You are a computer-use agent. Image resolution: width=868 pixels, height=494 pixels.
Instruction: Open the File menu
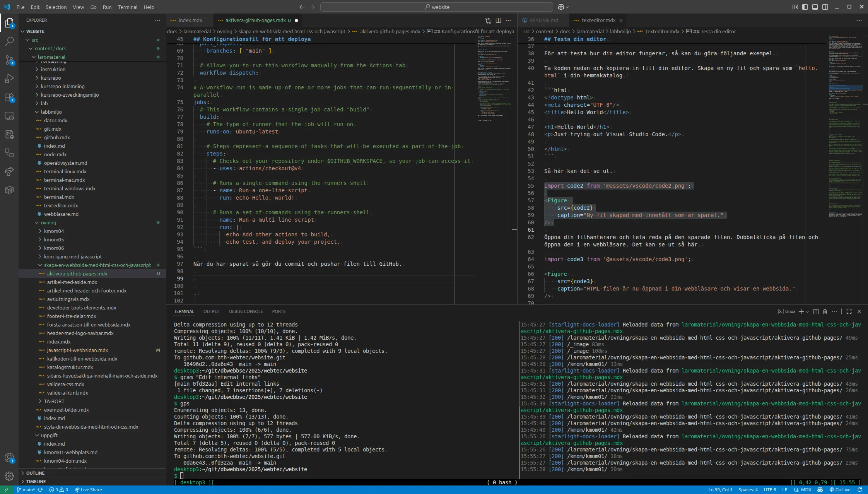[21, 7]
